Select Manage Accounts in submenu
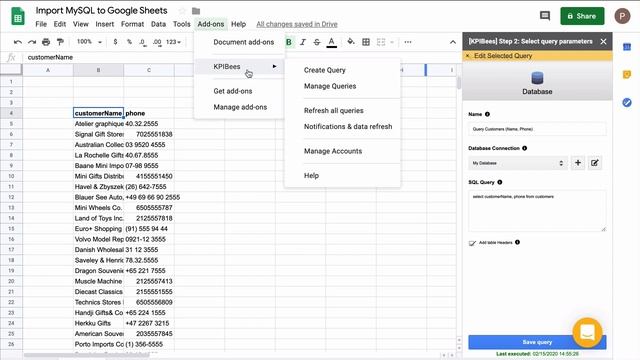The width and height of the screenshot is (640, 360). point(333,151)
